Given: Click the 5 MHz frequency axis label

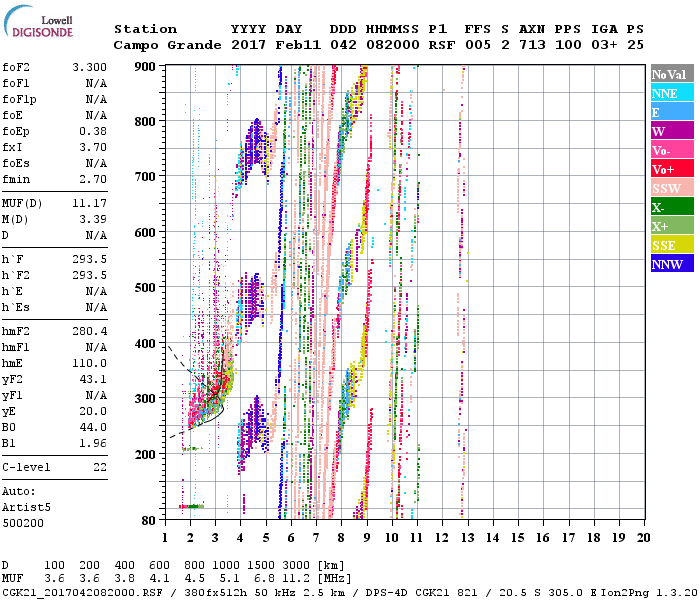Looking at the screenshot, I should 266,538.
